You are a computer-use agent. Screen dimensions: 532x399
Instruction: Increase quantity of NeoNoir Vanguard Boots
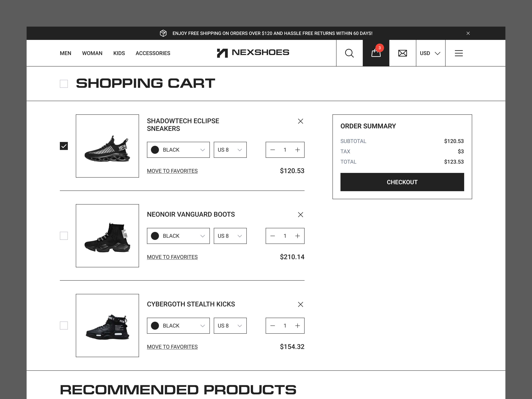[297, 236]
